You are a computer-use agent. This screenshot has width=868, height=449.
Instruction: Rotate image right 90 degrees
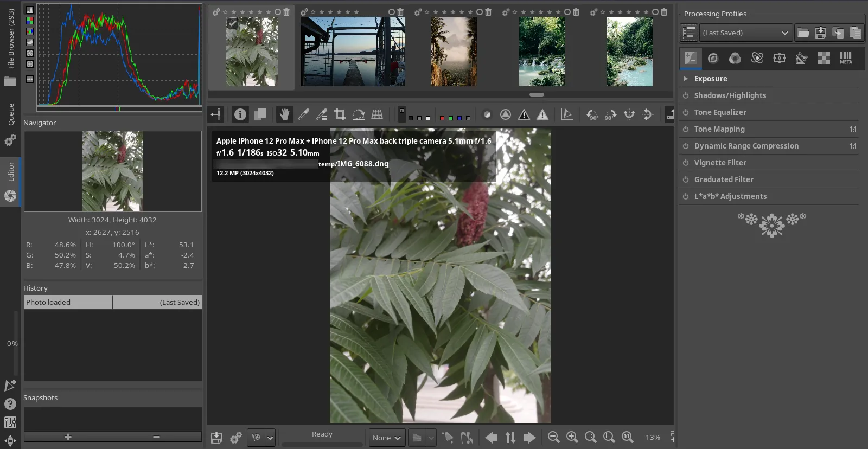(x=610, y=114)
